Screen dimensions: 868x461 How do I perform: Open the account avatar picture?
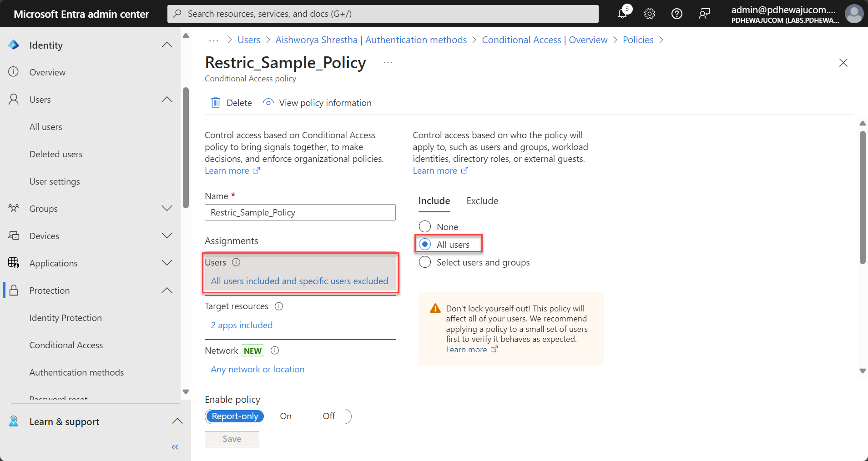(x=854, y=14)
